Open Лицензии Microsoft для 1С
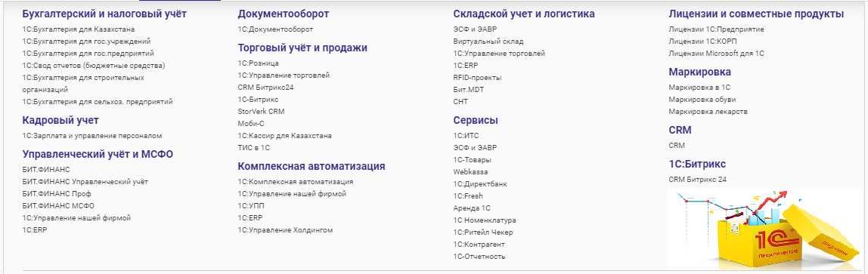This screenshot has height=274, width=868. click(716, 54)
